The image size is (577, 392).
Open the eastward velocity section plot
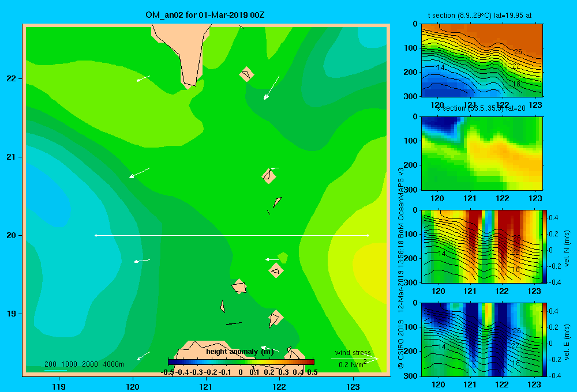482,340
